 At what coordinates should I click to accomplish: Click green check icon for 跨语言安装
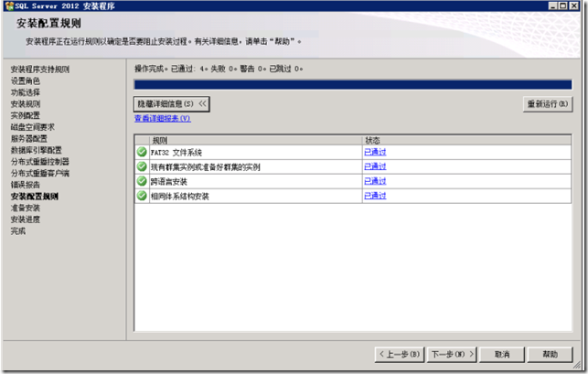pos(142,181)
